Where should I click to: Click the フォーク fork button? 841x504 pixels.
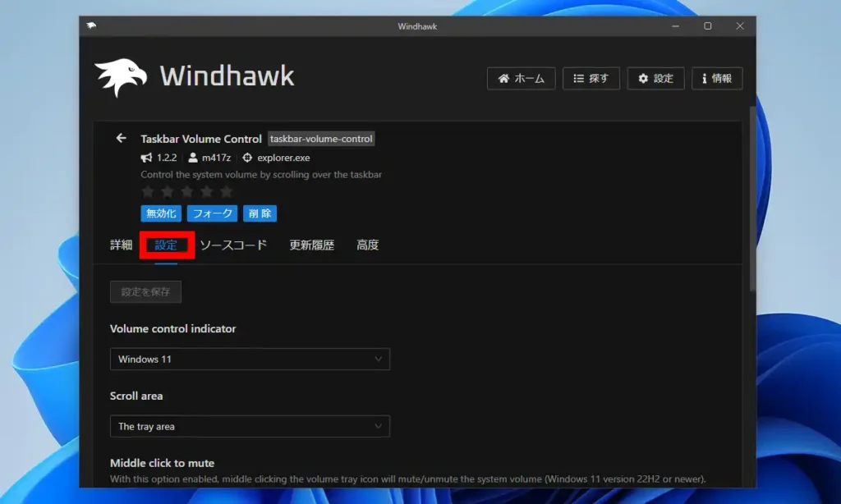coord(212,213)
